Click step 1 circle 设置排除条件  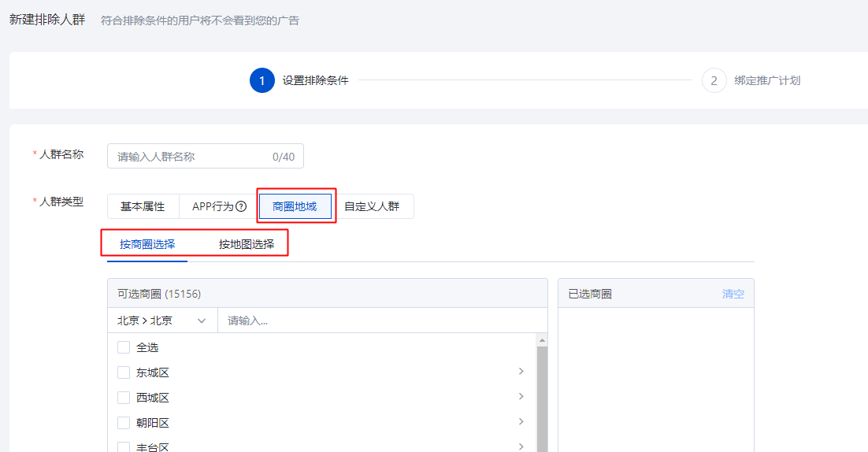(262, 80)
